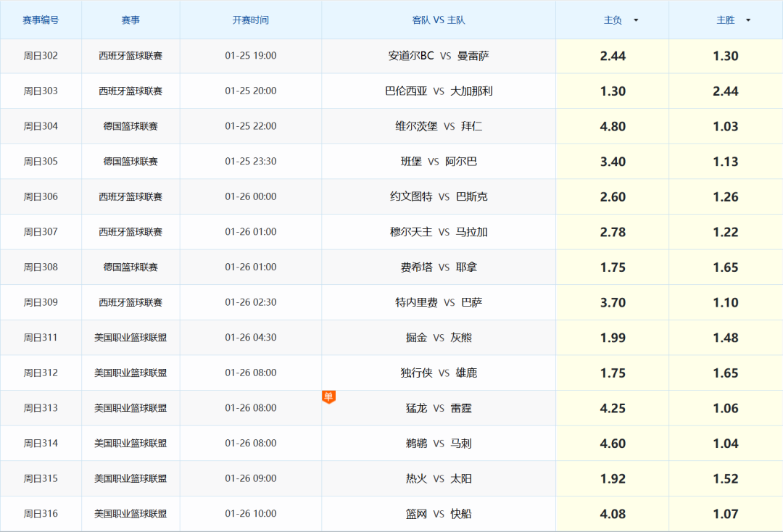Select 主胜 odds 1.22 for 马拉加 match
Image resolution: width=783 pixels, height=532 pixels.
pos(726,232)
